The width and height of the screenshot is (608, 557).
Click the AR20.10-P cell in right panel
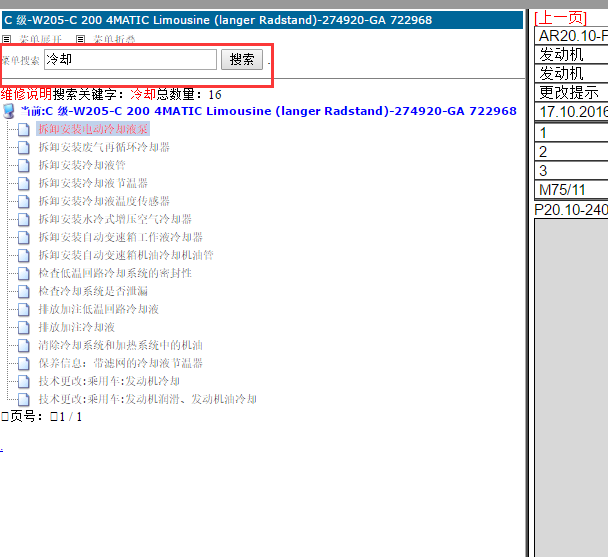pos(571,36)
